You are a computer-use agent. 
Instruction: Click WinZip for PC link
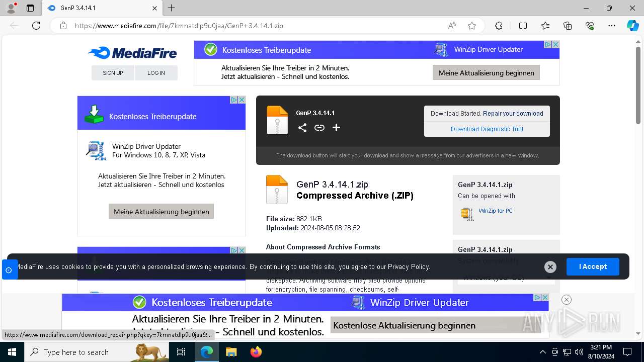[x=496, y=211]
